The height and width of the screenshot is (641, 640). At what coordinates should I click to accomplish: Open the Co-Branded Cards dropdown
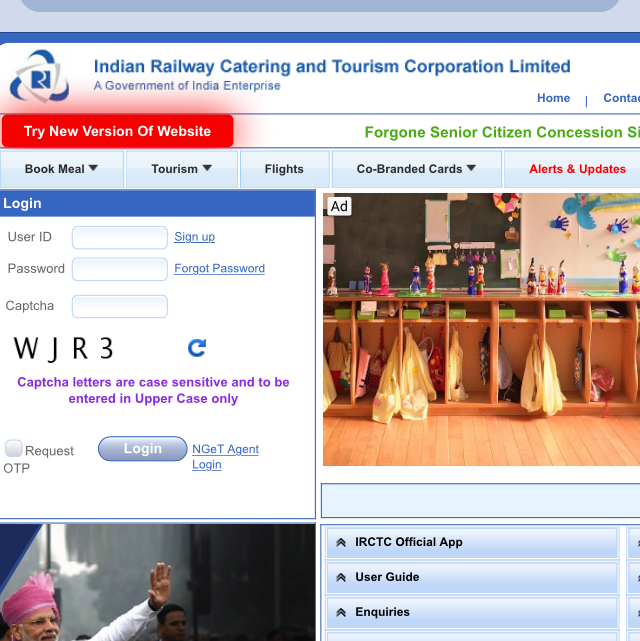416,169
